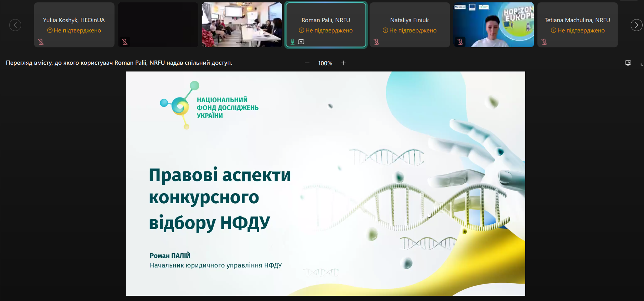Click the shared content notice text
This screenshot has width=644, height=301.
pyautogui.click(x=119, y=63)
